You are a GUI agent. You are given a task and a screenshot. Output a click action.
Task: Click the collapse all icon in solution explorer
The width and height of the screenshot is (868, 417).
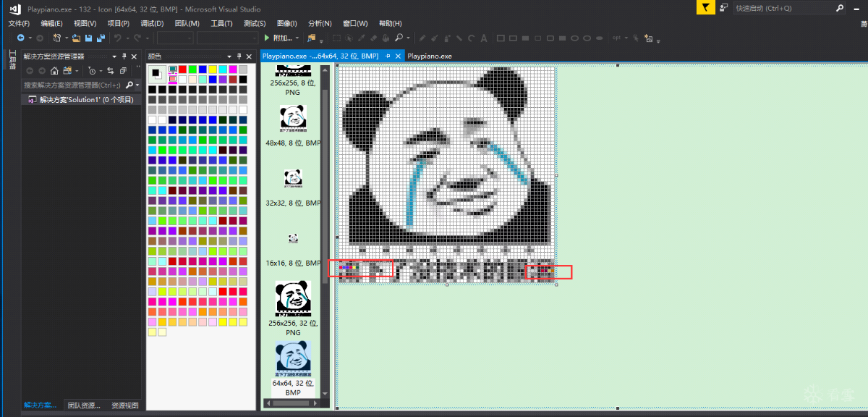[x=123, y=70]
